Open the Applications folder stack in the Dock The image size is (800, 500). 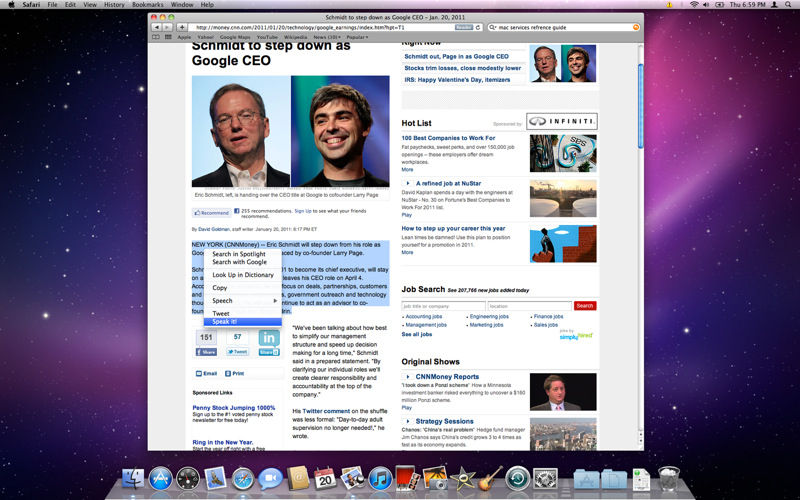[x=586, y=479]
